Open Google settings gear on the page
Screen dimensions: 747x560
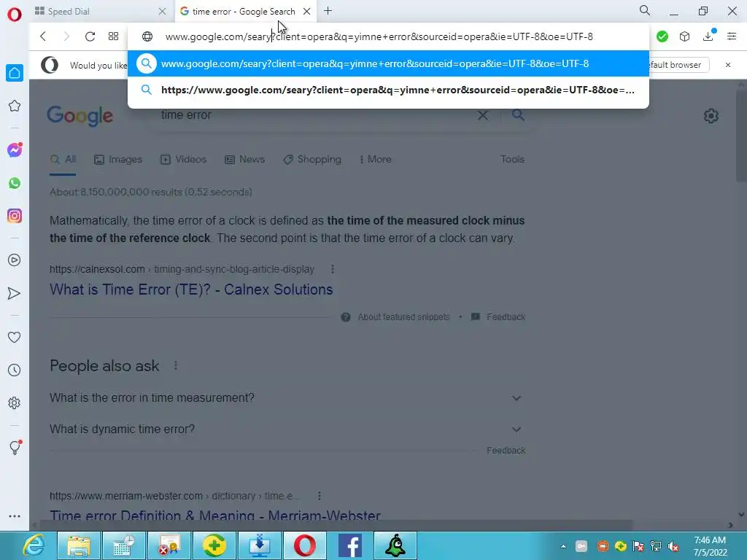click(711, 116)
